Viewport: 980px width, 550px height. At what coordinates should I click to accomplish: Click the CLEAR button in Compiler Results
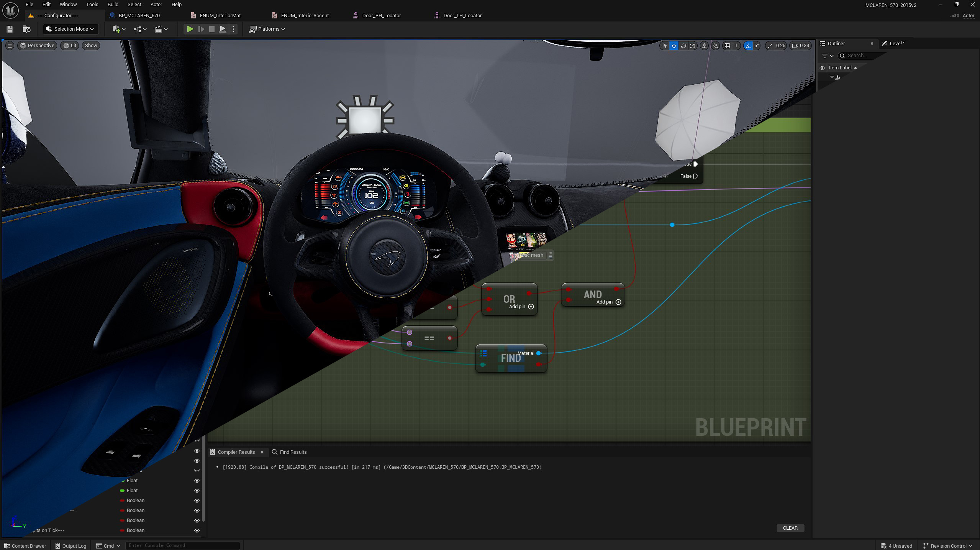790,528
